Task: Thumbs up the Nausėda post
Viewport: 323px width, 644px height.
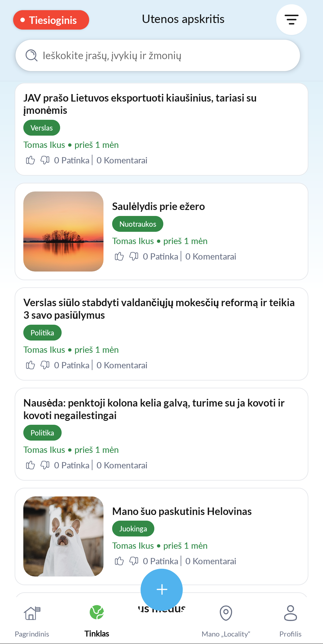Action: tap(30, 465)
